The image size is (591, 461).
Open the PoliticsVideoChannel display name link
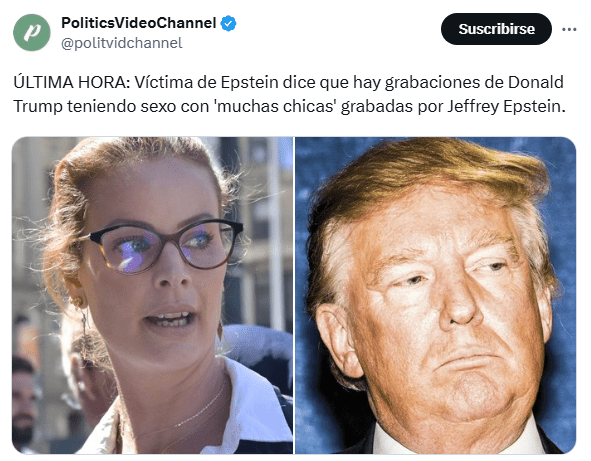(x=139, y=23)
